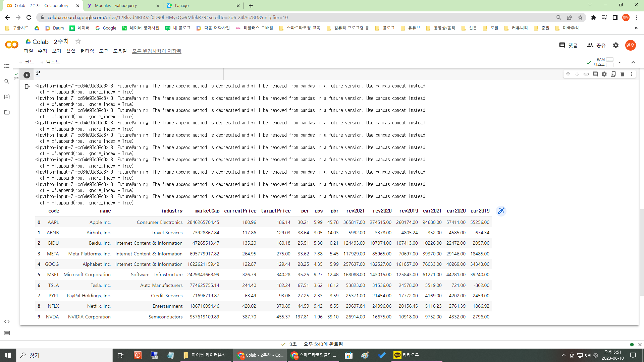Open the table of contents sidebar
644x362 pixels.
[7, 66]
